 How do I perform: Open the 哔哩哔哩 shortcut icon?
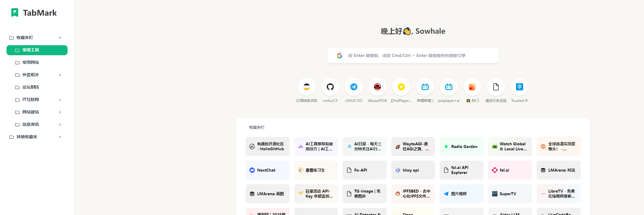click(425, 87)
